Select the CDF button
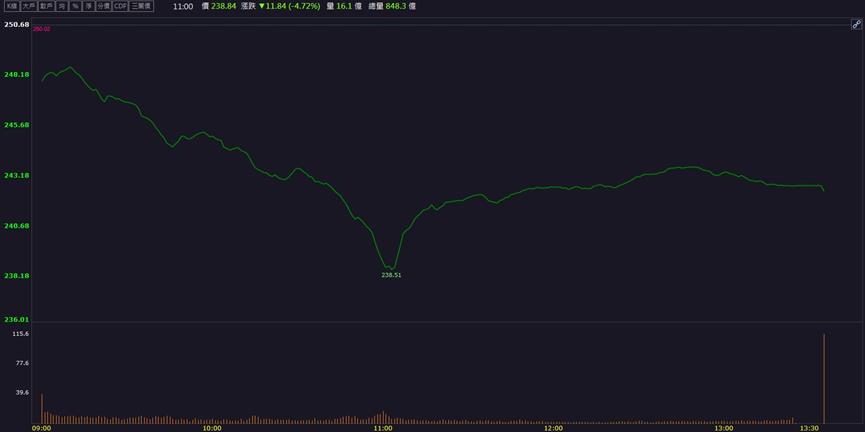This screenshot has width=865, height=432. pos(121,6)
